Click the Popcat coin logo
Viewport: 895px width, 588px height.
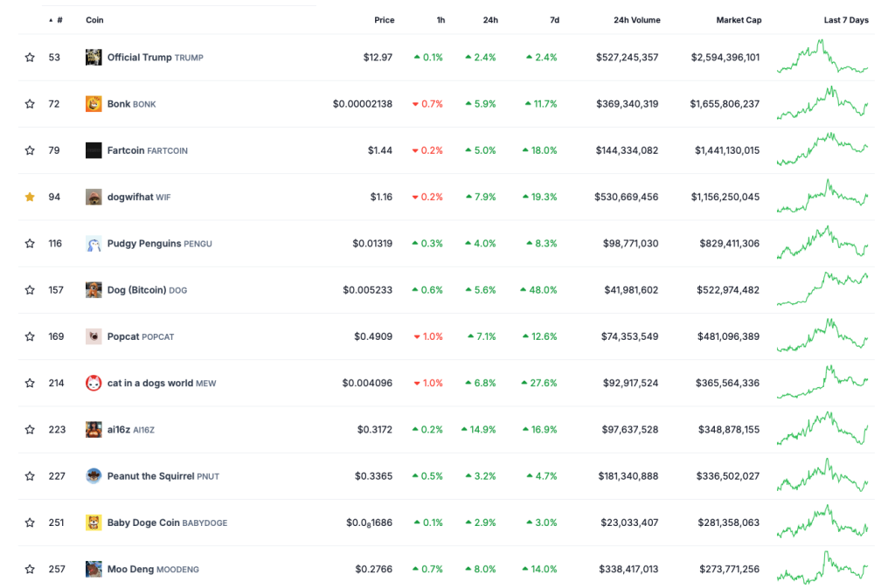click(x=94, y=336)
